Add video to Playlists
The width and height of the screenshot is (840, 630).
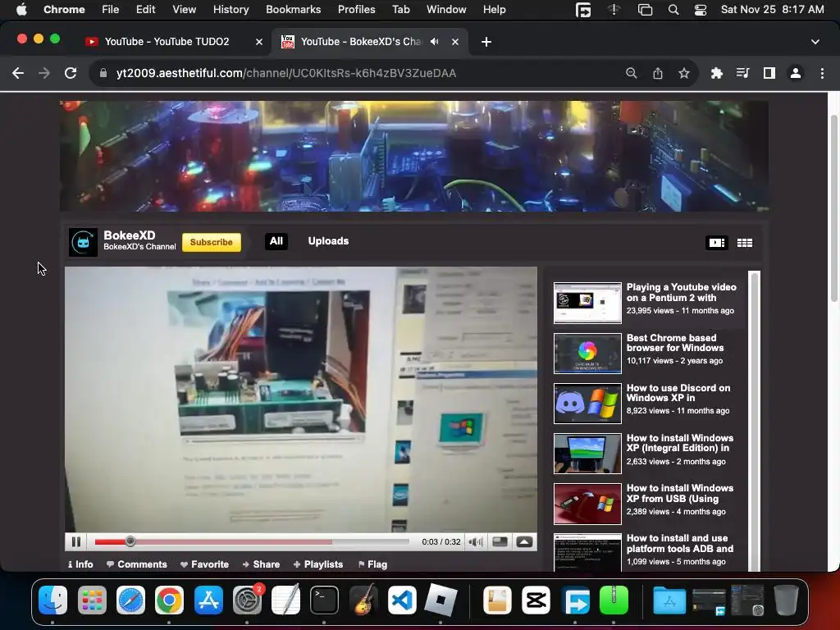click(x=318, y=564)
